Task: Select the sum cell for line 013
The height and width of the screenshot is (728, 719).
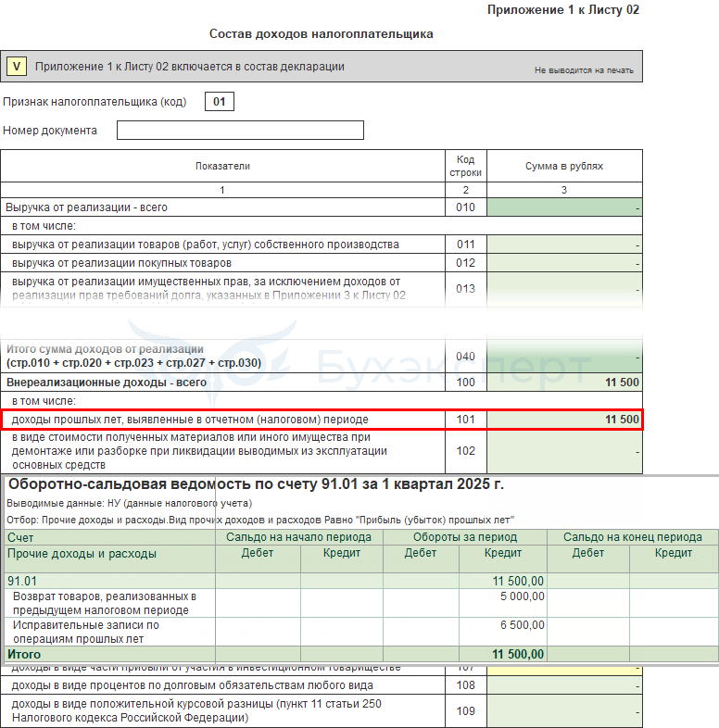Action: pos(564,289)
